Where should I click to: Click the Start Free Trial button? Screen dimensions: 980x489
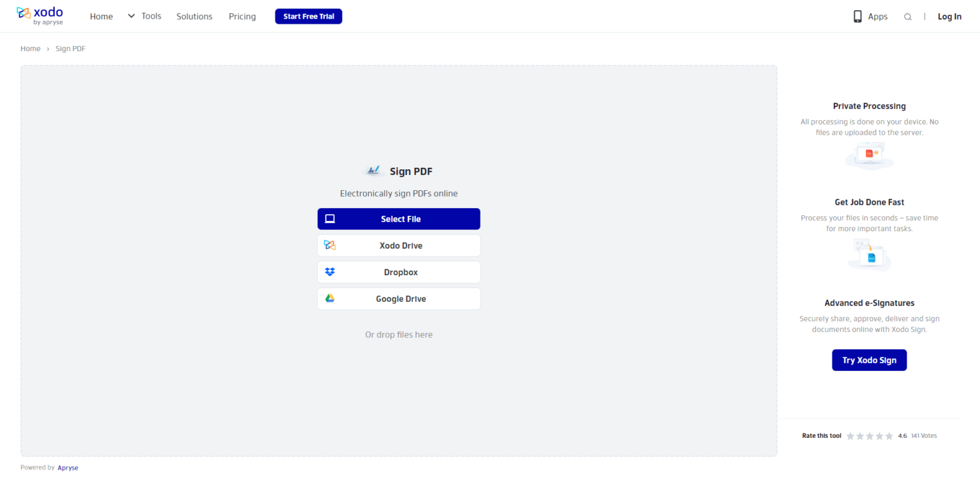click(308, 16)
